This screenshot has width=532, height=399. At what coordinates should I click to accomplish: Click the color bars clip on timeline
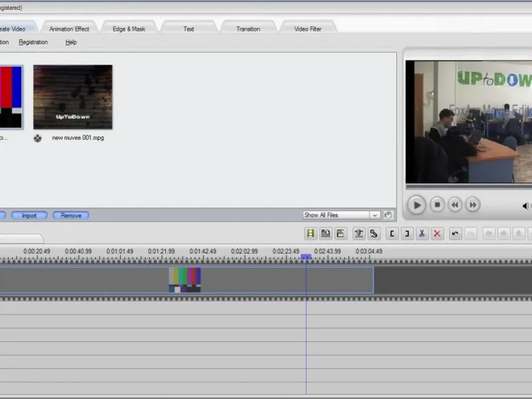185,280
